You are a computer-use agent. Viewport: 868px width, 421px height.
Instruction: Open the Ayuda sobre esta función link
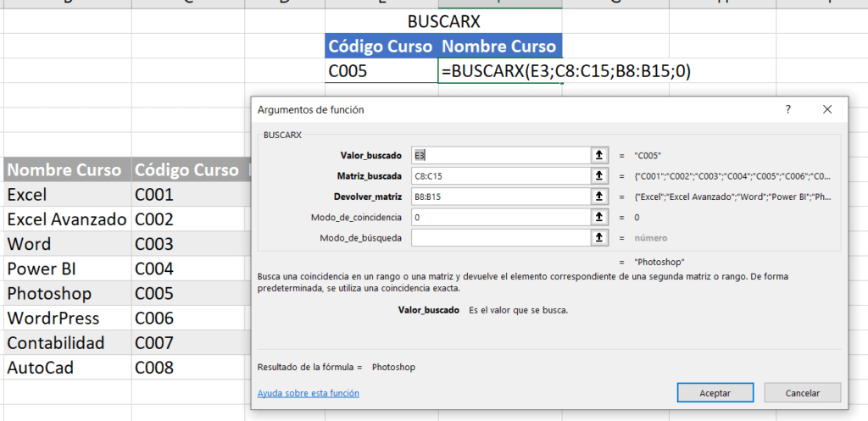(308, 393)
